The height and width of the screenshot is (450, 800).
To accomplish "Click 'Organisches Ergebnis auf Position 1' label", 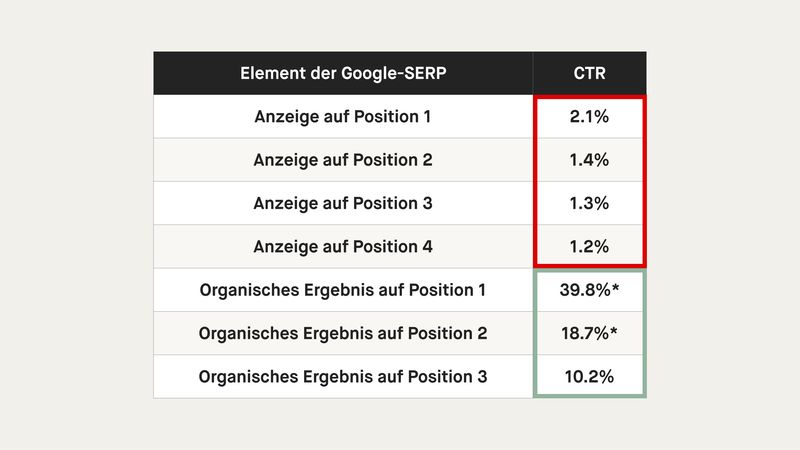I will pyautogui.click(x=343, y=290).
